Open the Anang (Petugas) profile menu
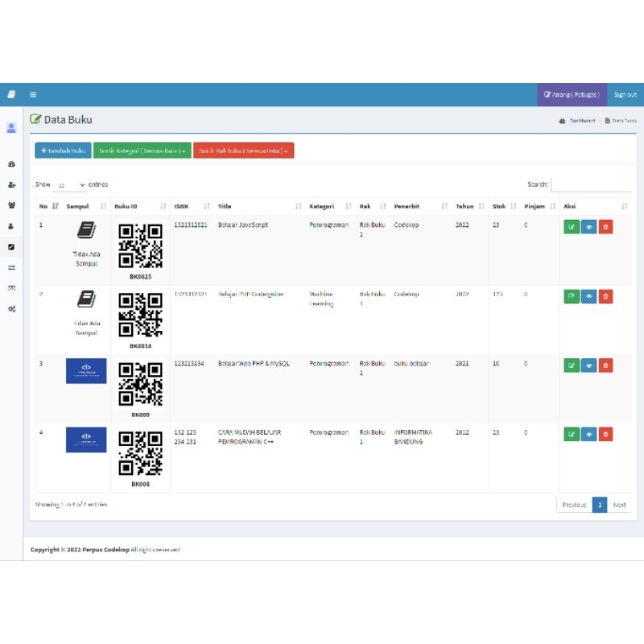The image size is (644, 644). click(572, 94)
